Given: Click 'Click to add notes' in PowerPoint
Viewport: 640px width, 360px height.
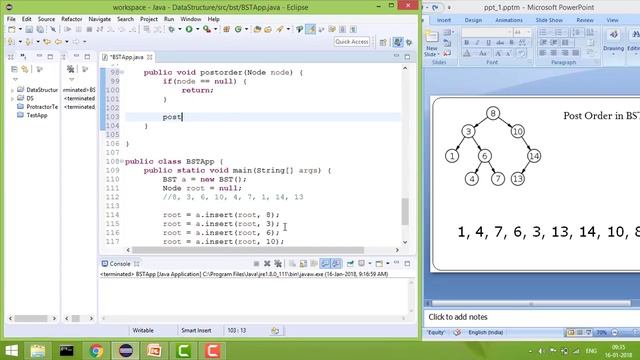Looking at the screenshot, I should (x=458, y=317).
